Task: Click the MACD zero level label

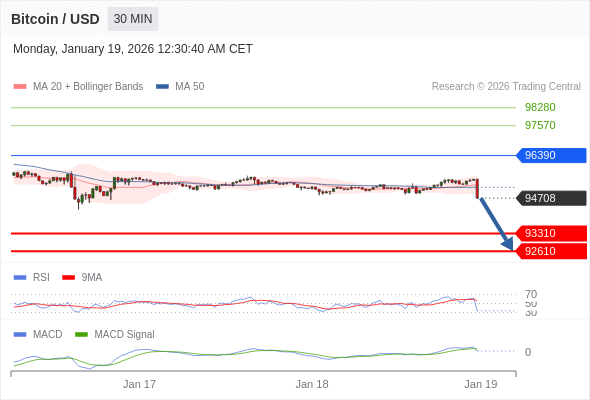Action: 528,352
